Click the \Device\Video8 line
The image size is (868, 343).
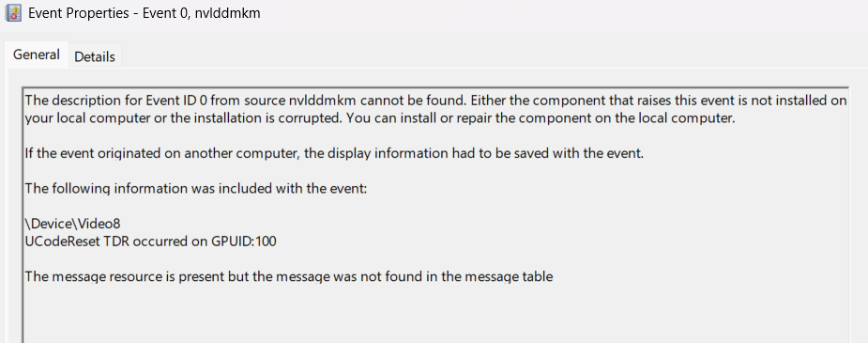tap(72, 224)
